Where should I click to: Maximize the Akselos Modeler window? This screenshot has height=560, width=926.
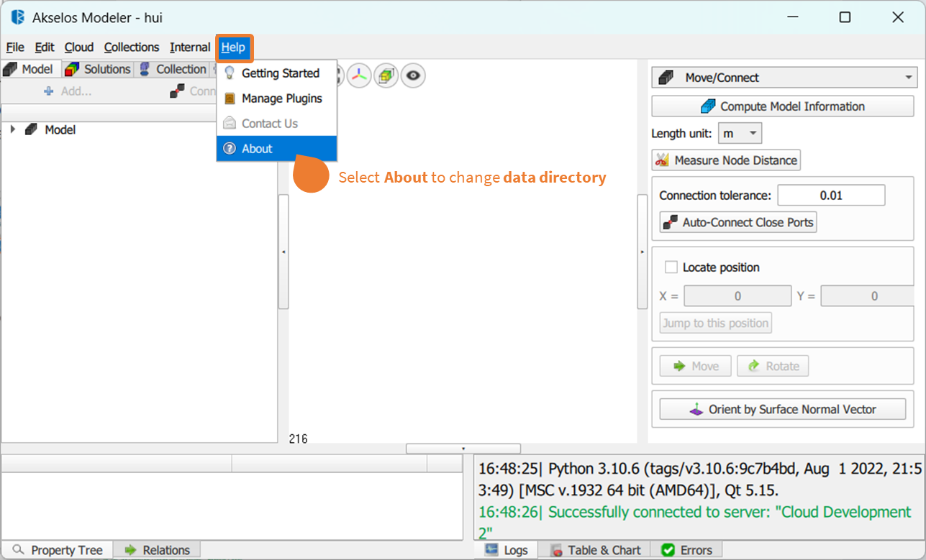(845, 17)
